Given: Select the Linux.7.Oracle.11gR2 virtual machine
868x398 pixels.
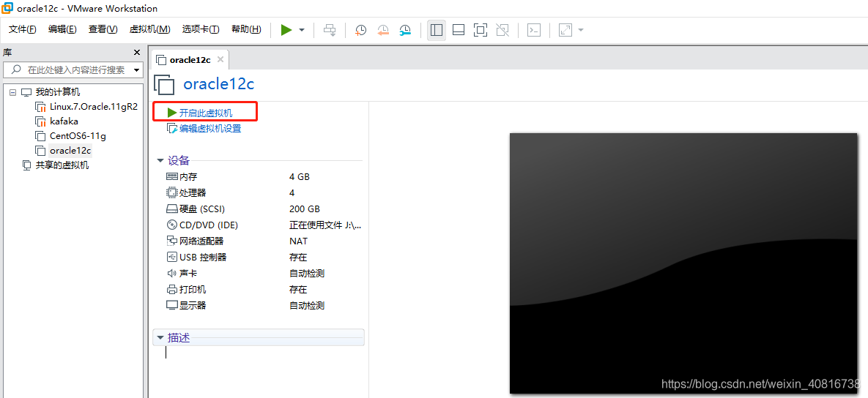Looking at the screenshot, I should pyautogui.click(x=94, y=107).
